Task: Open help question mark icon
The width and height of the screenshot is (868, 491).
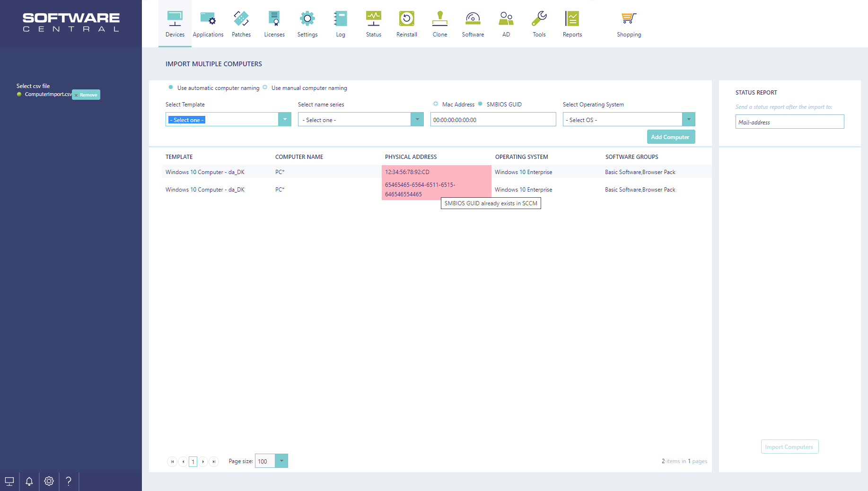Action: pos(69,482)
